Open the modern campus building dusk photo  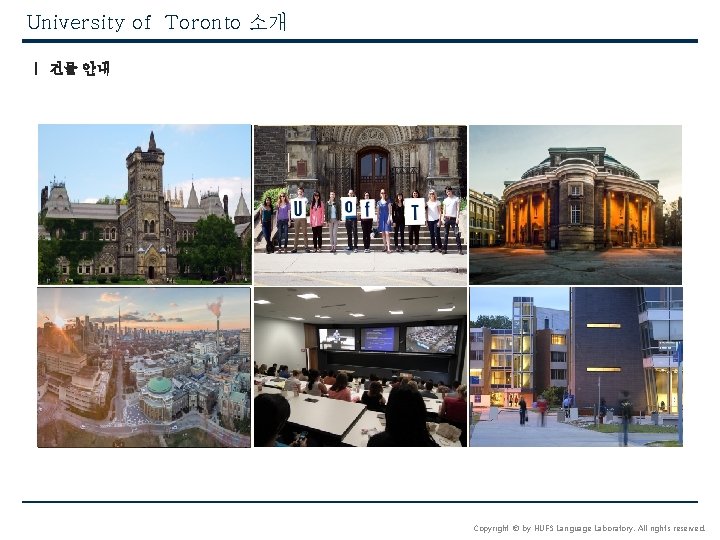pyautogui.click(x=576, y=367)
